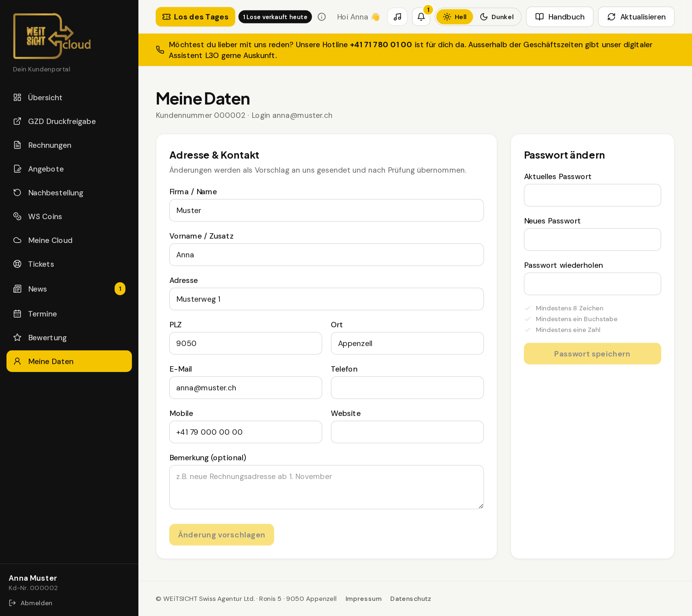Open the Datenschutz link

click(x=411, y=599)
